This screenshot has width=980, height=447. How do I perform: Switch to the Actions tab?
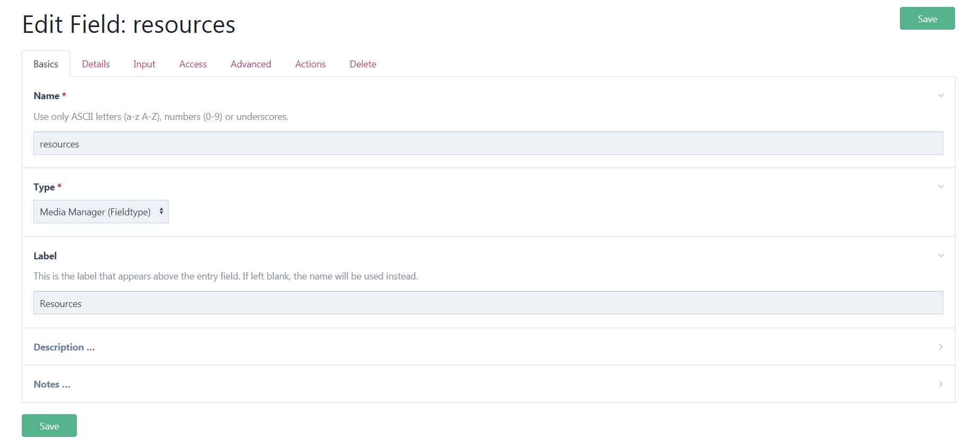(x=310, y=64)
